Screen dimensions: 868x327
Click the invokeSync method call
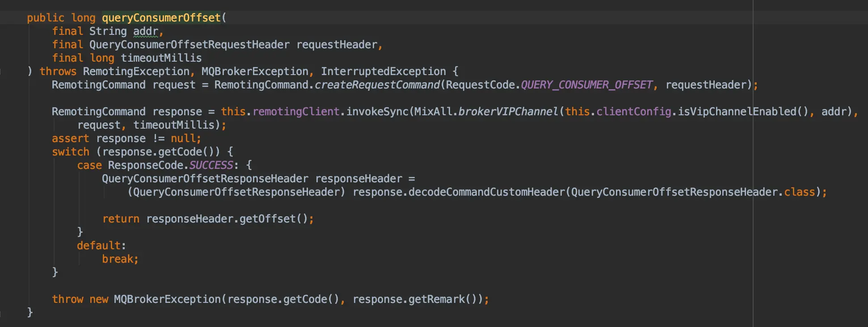coord(378,112)
